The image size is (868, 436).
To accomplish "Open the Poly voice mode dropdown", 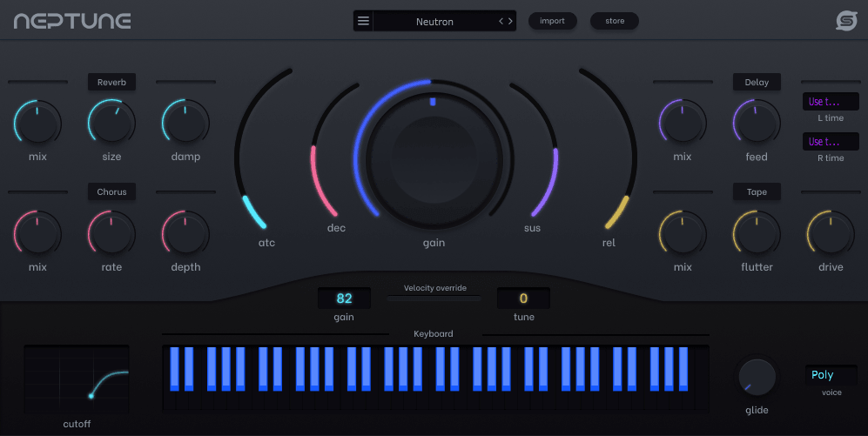I will (x=831, y=375).
